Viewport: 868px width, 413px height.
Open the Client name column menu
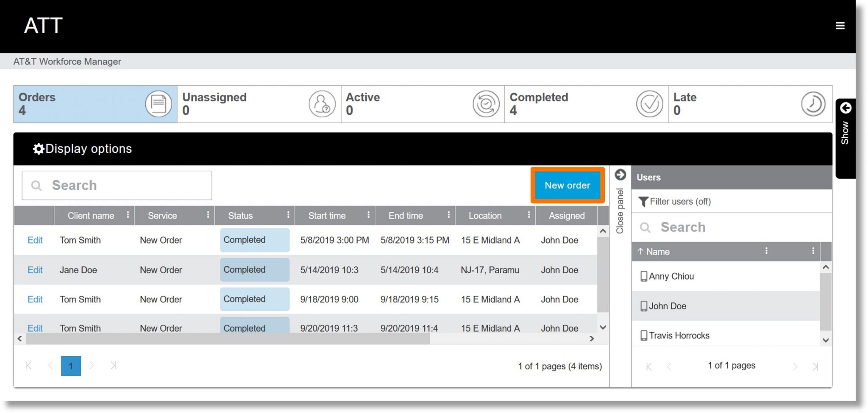click(128, 215)
